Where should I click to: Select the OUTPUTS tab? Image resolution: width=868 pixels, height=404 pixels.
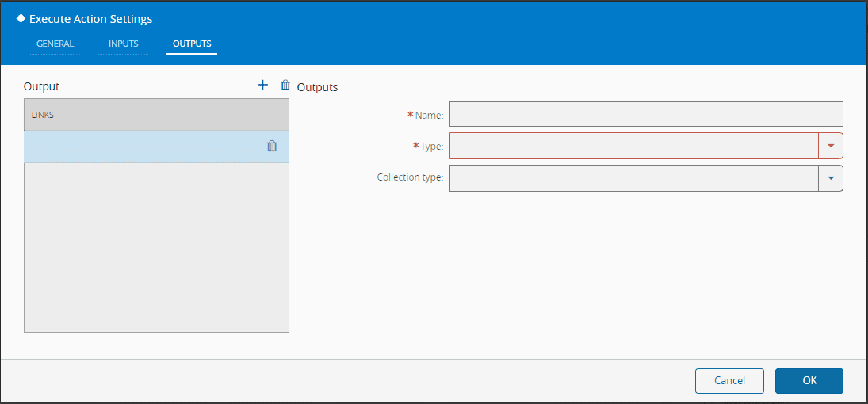[x=192, y=44]
